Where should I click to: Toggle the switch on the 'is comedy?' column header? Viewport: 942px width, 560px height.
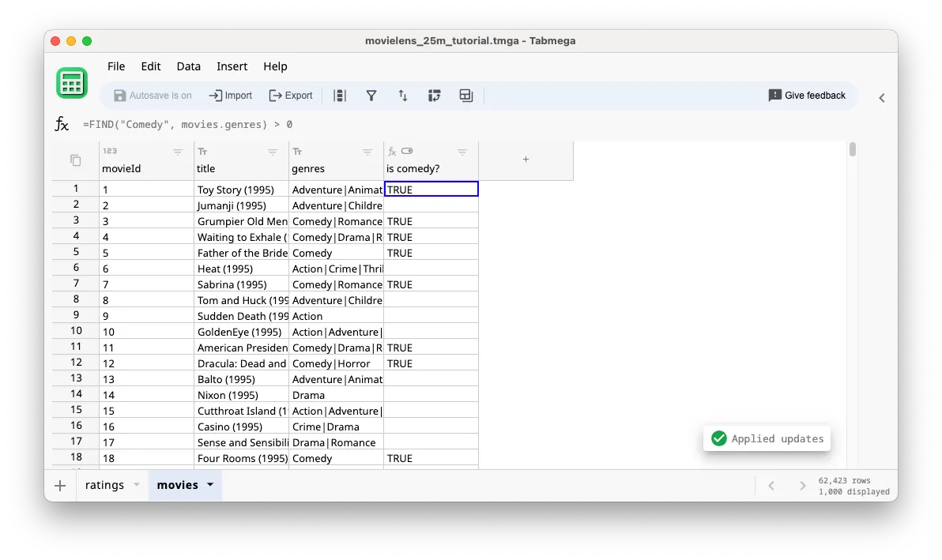point(406,151)
